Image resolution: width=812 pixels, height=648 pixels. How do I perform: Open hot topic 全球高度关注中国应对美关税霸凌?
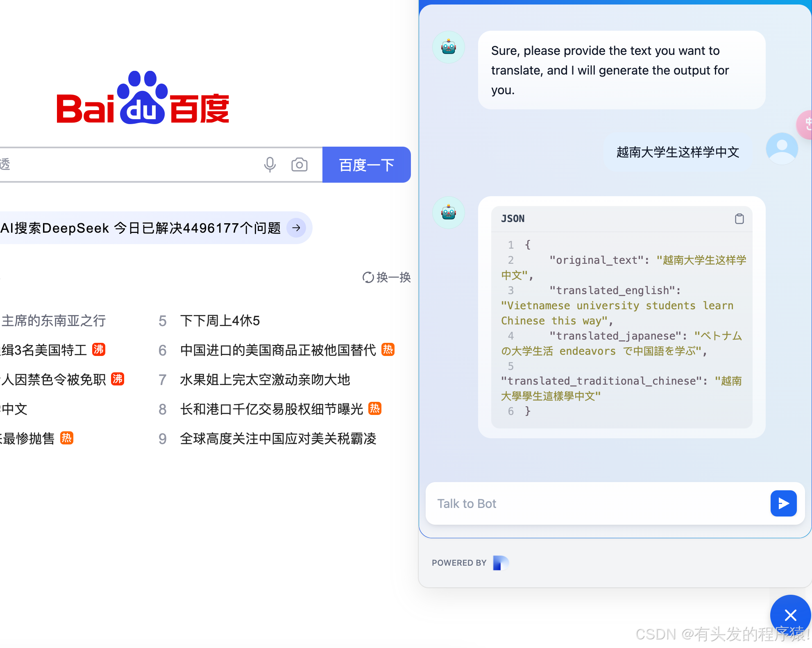point(278,439)
